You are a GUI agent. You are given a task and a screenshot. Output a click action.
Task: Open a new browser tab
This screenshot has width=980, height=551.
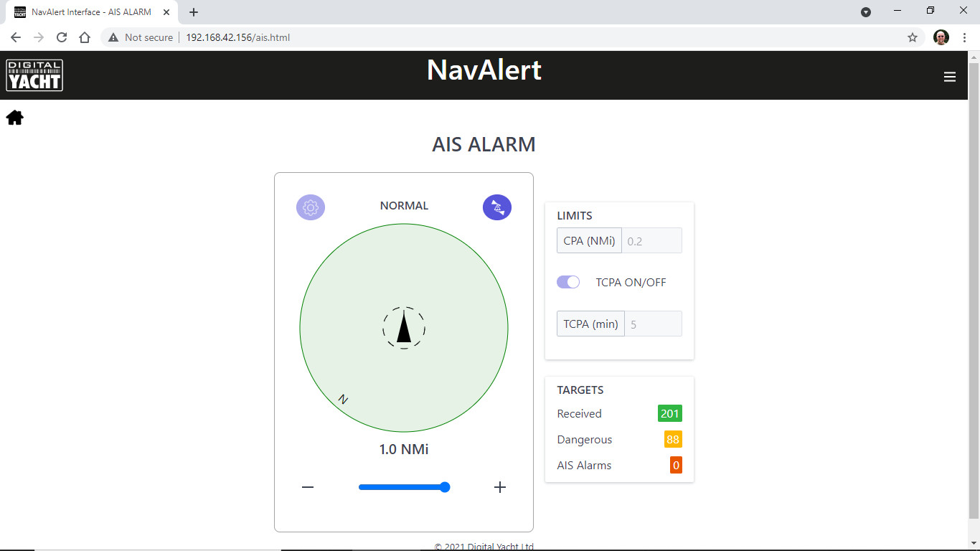194,12
